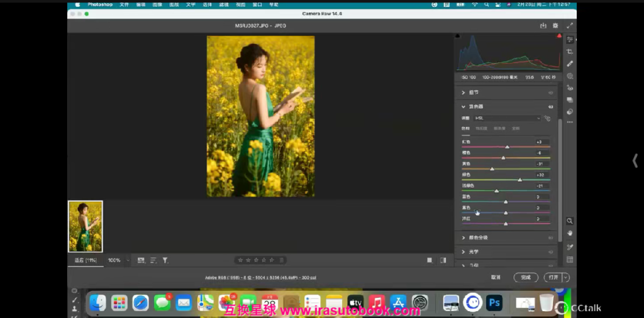
Task: Open the three-dot more settings icon
Action: (x=570, y=122)
